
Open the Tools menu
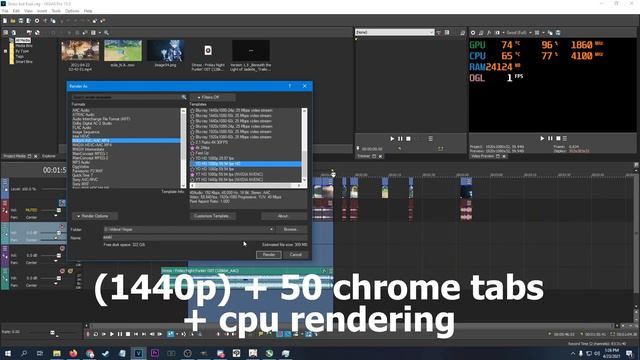(56, 11)
